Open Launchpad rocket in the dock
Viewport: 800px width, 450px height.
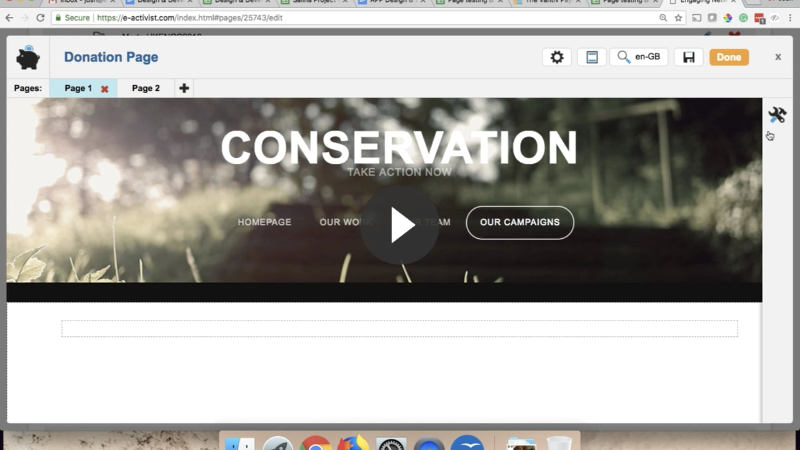point(278,443)
